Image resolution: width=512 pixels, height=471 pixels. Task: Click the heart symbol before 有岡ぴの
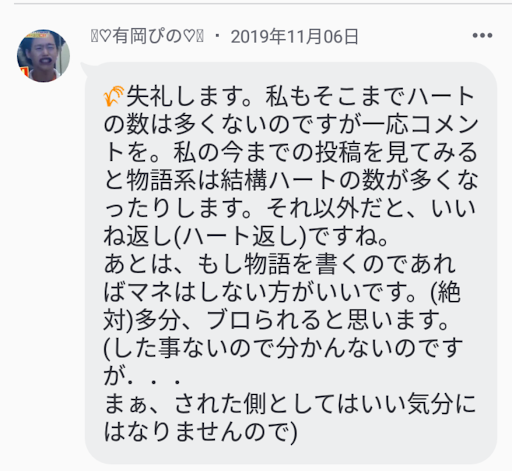[105, 36]
